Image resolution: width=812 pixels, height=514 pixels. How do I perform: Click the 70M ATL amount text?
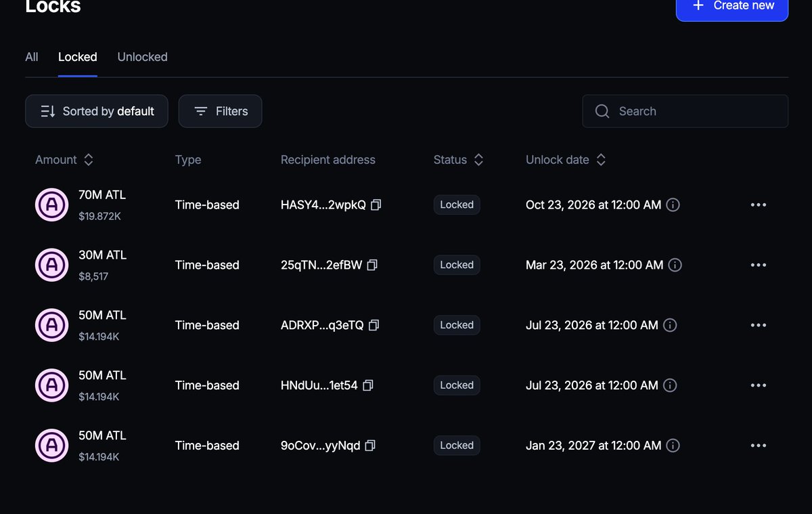102,195
